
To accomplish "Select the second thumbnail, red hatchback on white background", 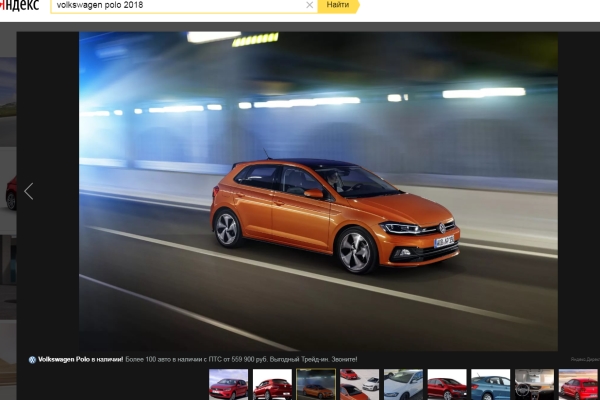I will pos(272,384).
